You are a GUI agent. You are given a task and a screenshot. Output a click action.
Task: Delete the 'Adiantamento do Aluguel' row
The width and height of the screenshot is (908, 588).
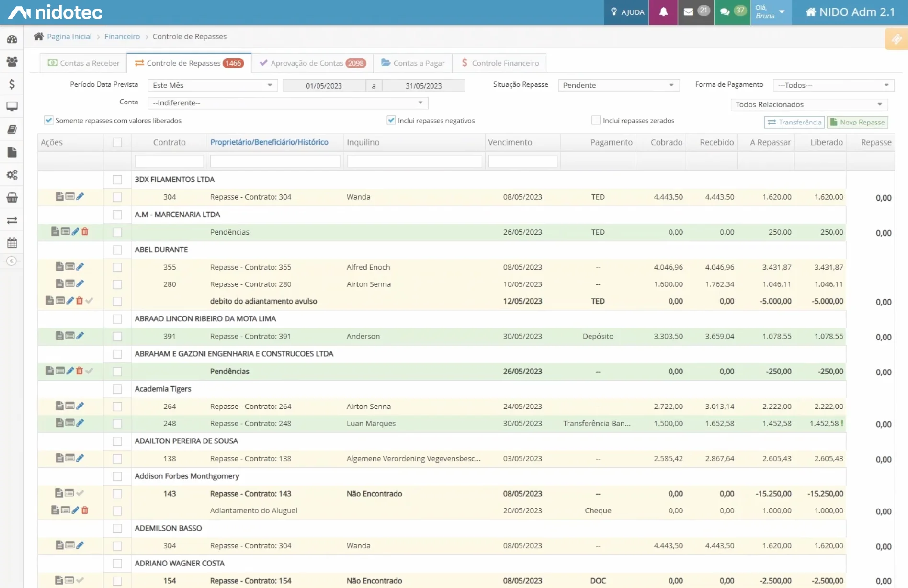click(x=85, y=510)
